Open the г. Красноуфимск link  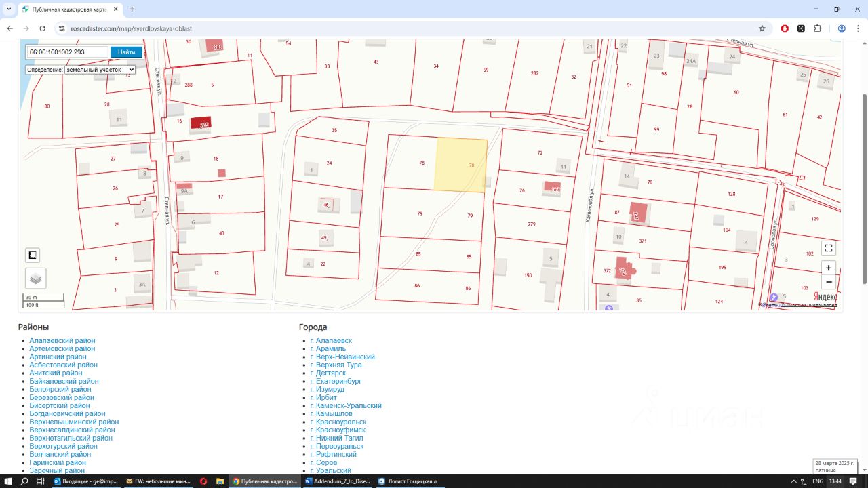tap(338, 430)
